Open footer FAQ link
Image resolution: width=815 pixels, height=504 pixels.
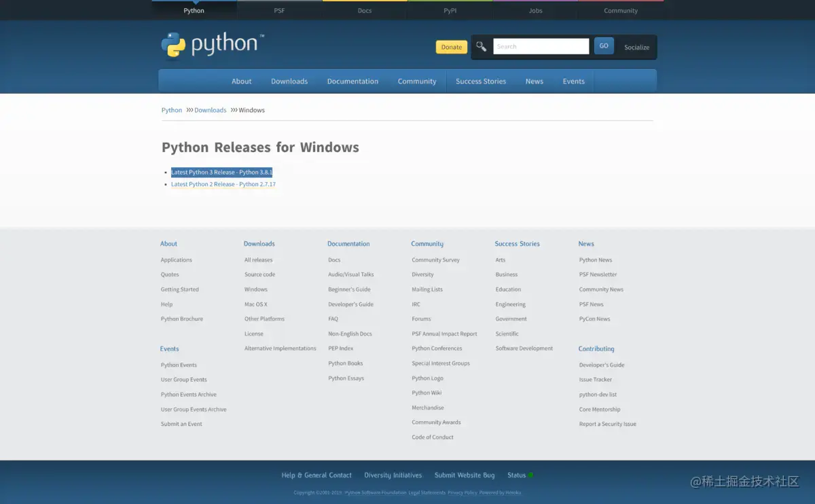(333, 319)
